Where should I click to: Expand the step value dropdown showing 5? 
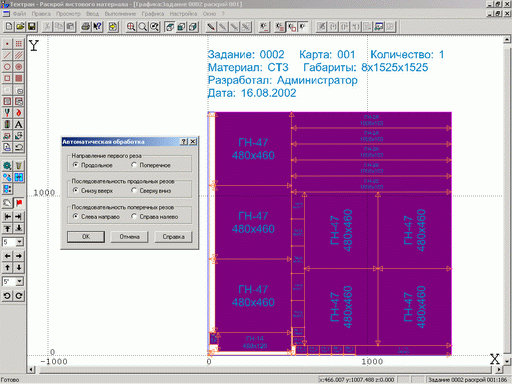click(x=20, y=242)
